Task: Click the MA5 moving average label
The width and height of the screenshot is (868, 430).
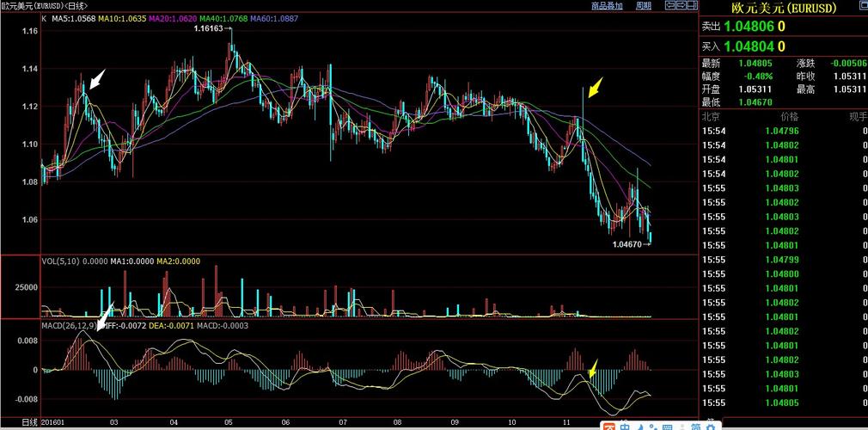Action: tap(72, 18)
